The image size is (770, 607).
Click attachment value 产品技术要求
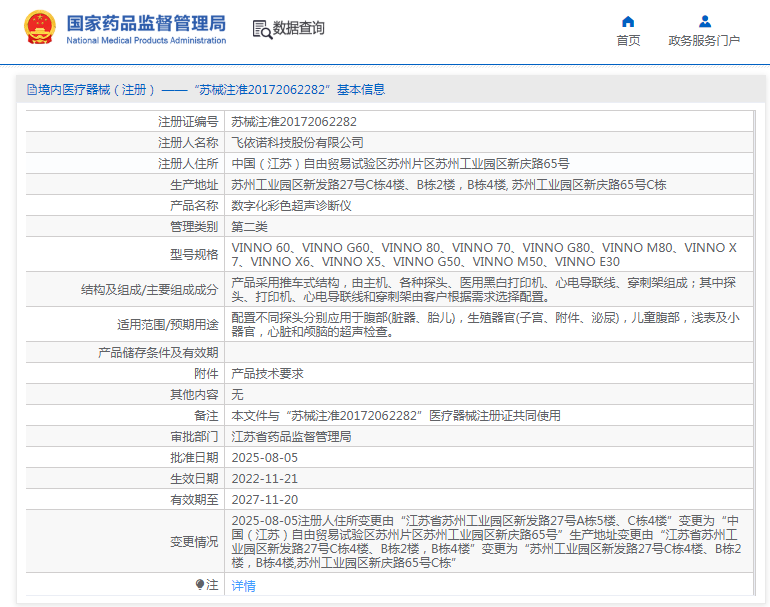pos(267,374)
